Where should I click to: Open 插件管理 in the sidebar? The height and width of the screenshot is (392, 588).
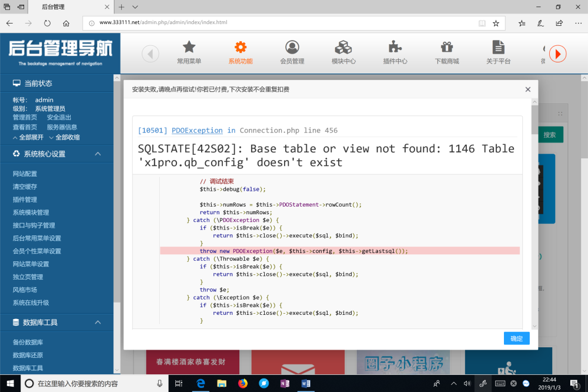(25, 200)
